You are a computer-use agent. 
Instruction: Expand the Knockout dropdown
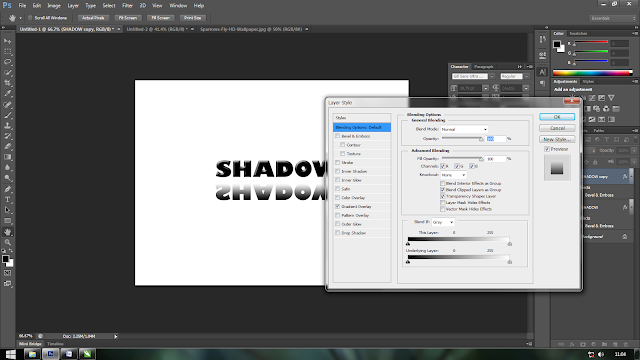[453, 175]
